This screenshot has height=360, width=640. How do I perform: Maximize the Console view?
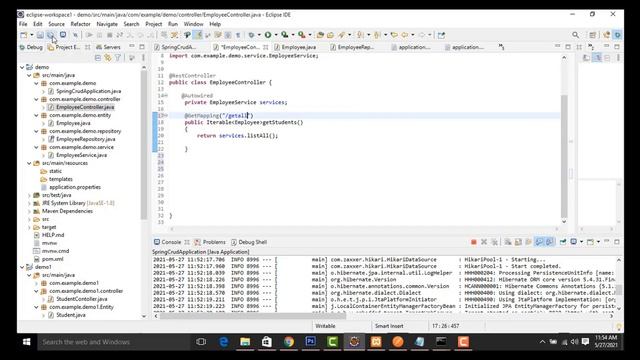coord(617,242)
